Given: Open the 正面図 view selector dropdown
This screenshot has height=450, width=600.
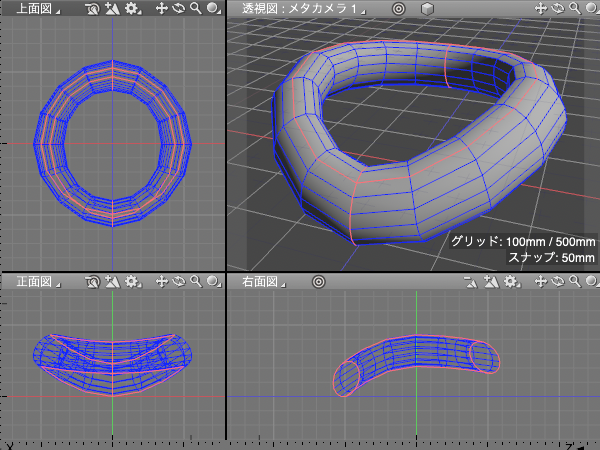Looking at the screenshot, I should pos(32,283).
